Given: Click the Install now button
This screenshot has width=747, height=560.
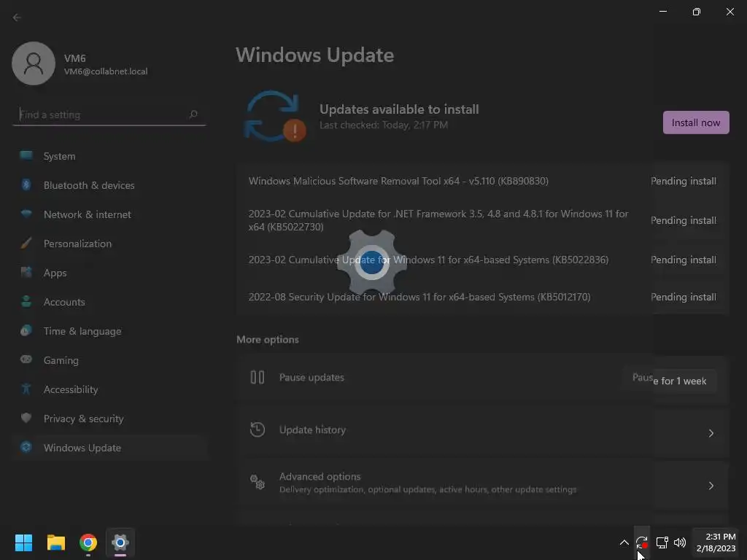Looking at the screenshot, I should pos(695,122).
